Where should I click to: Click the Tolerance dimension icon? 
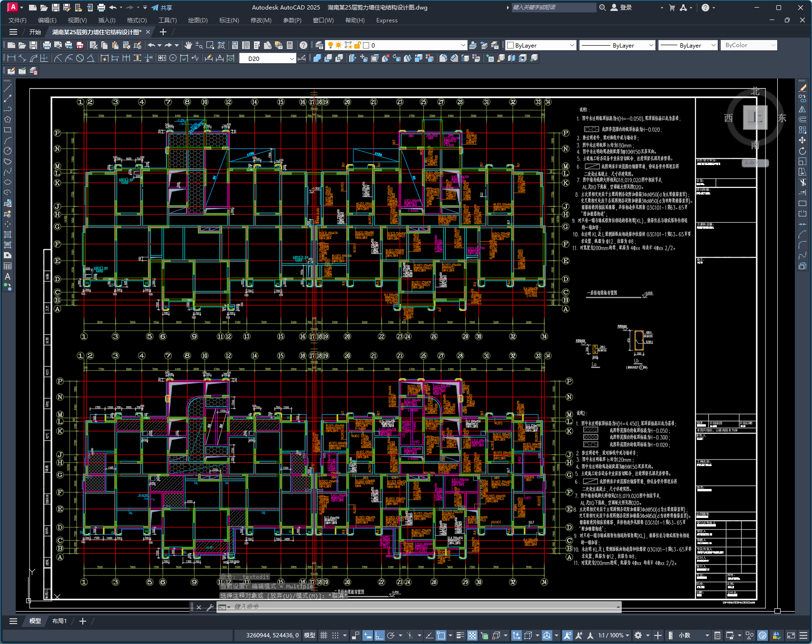(x=162, y=58)
